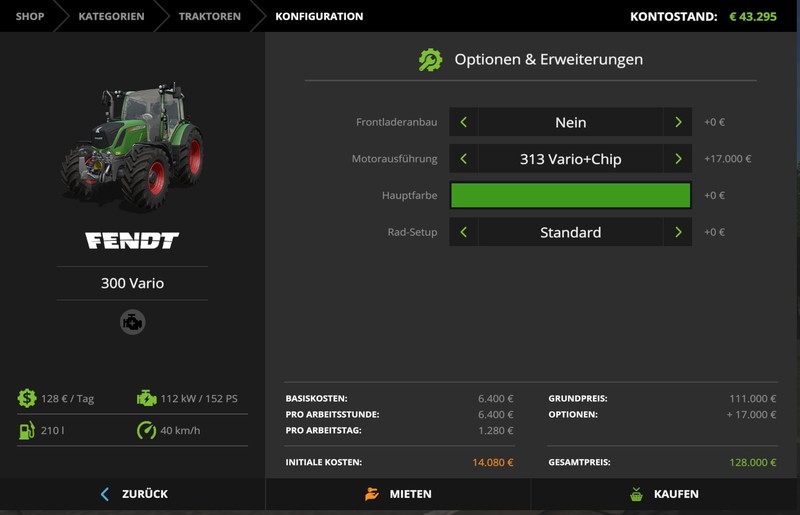Viewport: 800px width, 515px height.
Task: Open the green Hauptfarbe color picker
Action: coord(570,195)
